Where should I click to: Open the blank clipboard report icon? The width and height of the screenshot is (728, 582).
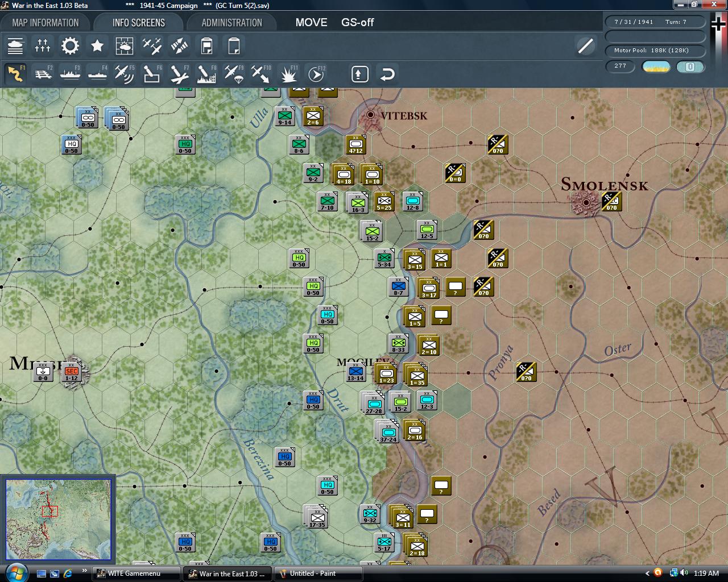[x=234, y=46]
